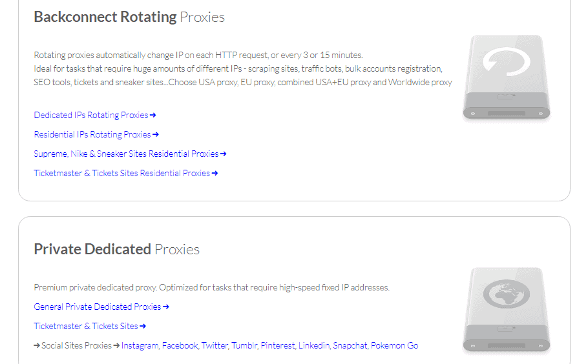The width and height of the screenshot is (588, 364).
Task: Open Residential IPs Rotating Proxies link
Action: [x=92, y=135]
